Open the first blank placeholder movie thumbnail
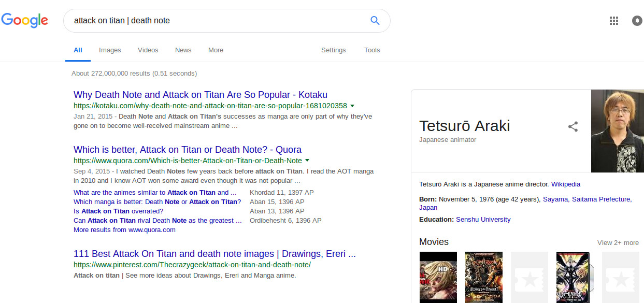 pos(529,277)
